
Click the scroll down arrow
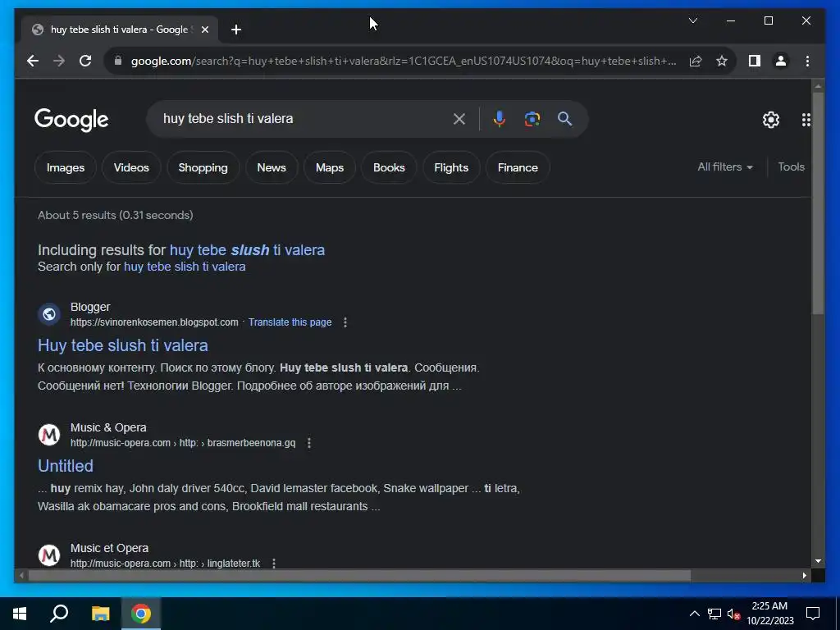click(818, 561)
